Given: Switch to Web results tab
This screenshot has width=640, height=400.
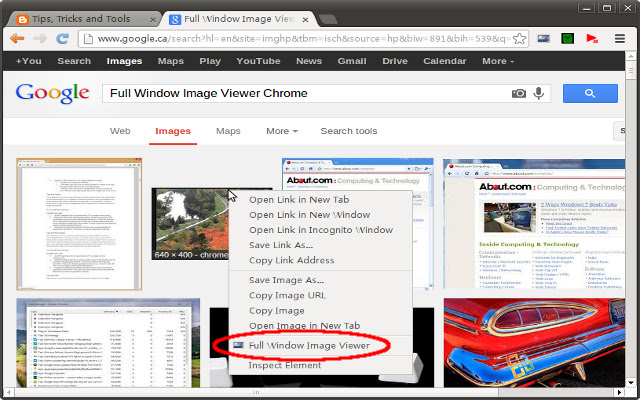Looking at the screenshot, I should tap(120, 131).
